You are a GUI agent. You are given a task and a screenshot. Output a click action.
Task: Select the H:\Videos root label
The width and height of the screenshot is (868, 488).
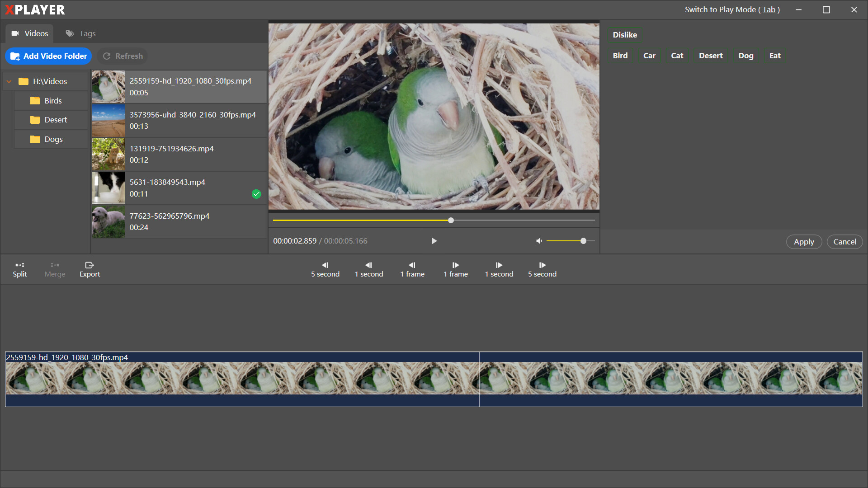point(50,81)
